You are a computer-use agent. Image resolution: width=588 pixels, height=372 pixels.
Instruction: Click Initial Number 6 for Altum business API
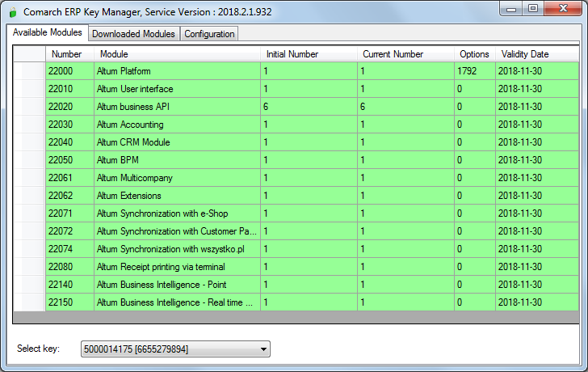pyautogui.click(x=309, y=107)
